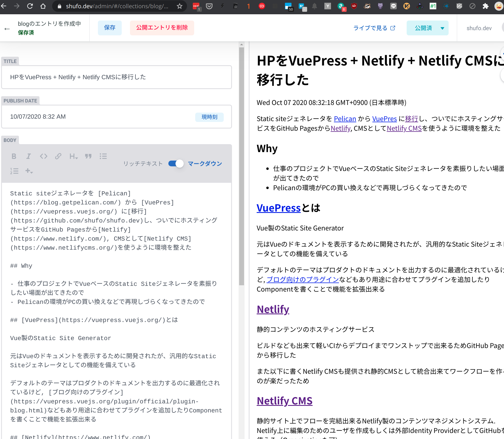Insert a blockquote
Screen dimensions: 504x439
pyautogui.click(x=88, y=156)
